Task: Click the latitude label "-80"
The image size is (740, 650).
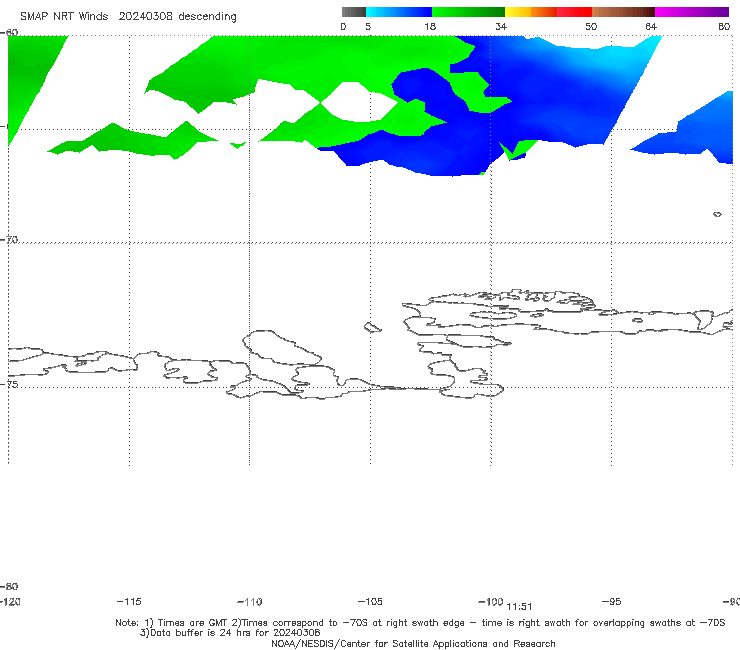Action: click(x=9, y=586)
